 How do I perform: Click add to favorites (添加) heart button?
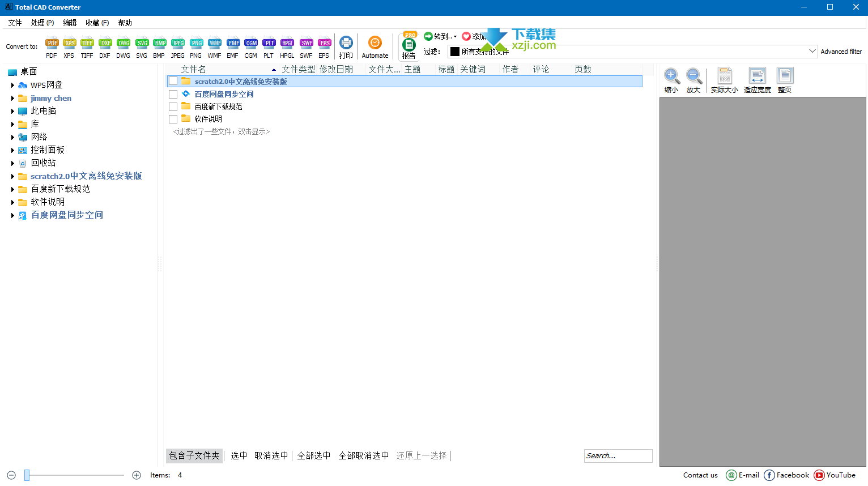point(474,36)
